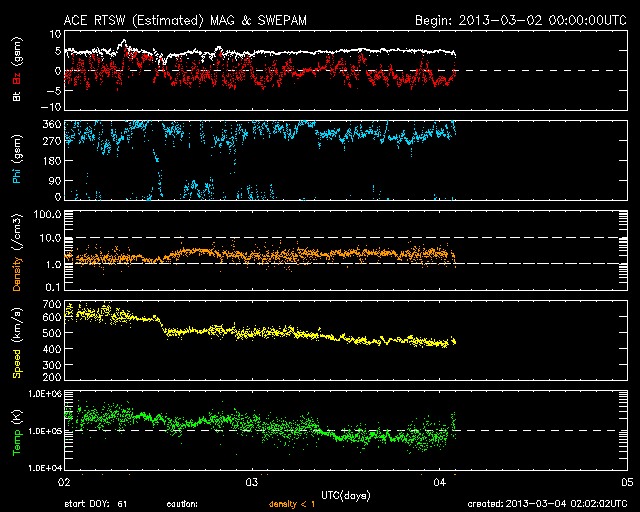
Task: Click the '180' tick on Phi axis
Action: point(51,161)
